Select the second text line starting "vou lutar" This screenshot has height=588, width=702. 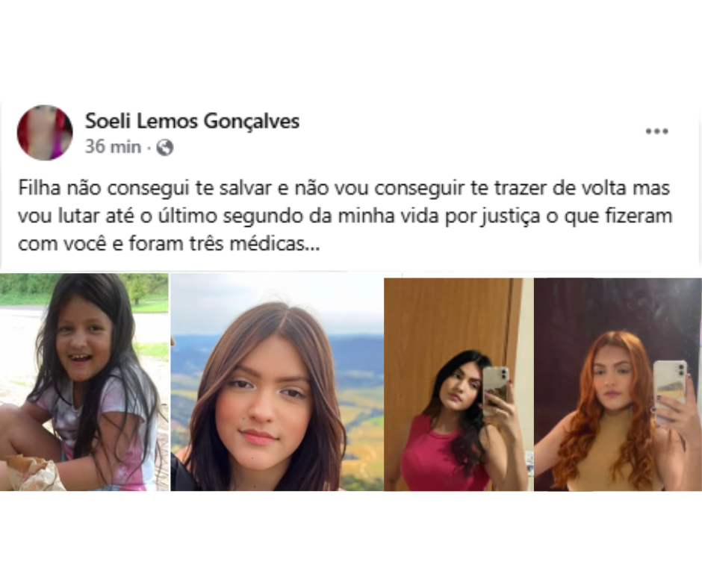coord(345,216)
